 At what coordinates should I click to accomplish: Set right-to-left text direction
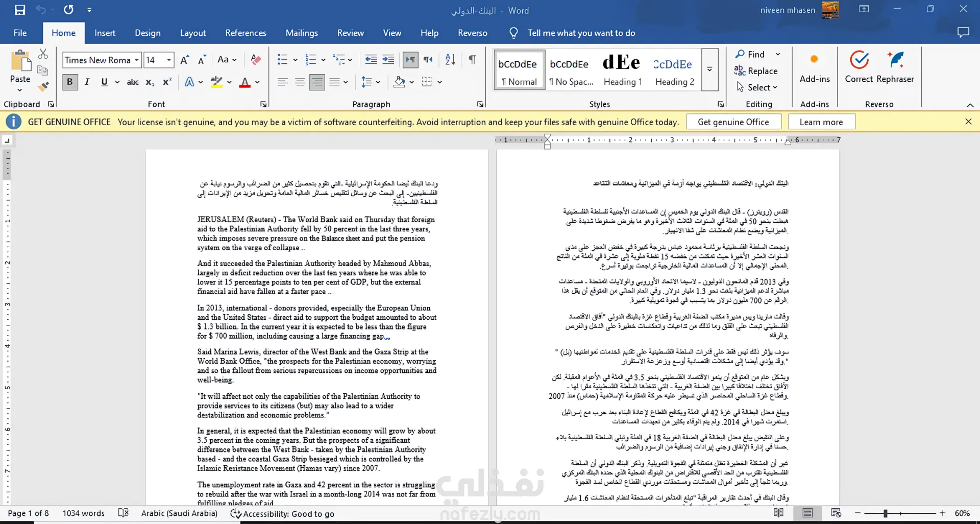tap(428, 60)
